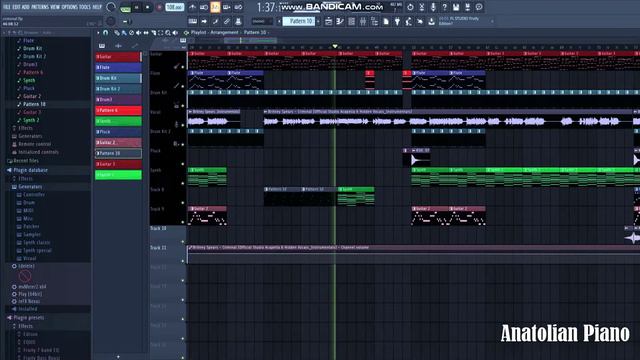Click the project info page icon
This screenshot has width=640, height=360.
tap(386, 21)
